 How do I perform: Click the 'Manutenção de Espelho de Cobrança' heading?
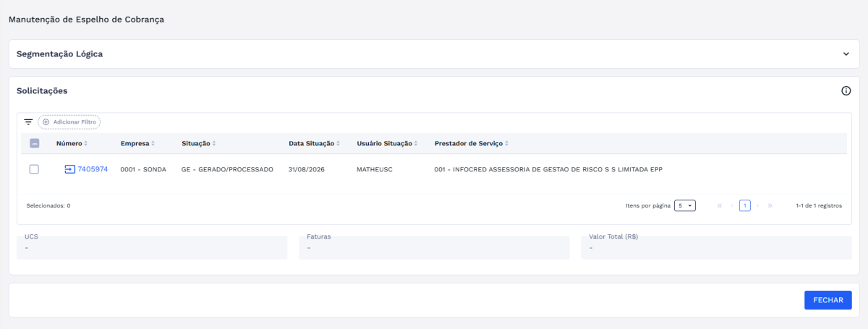point(86,19)
